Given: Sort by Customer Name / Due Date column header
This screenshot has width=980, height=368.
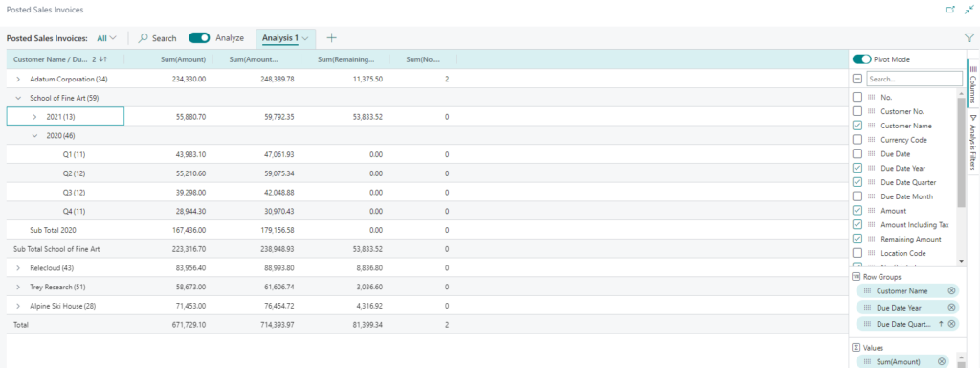Looking at the screenshot, I should click(x=65, y=59).
